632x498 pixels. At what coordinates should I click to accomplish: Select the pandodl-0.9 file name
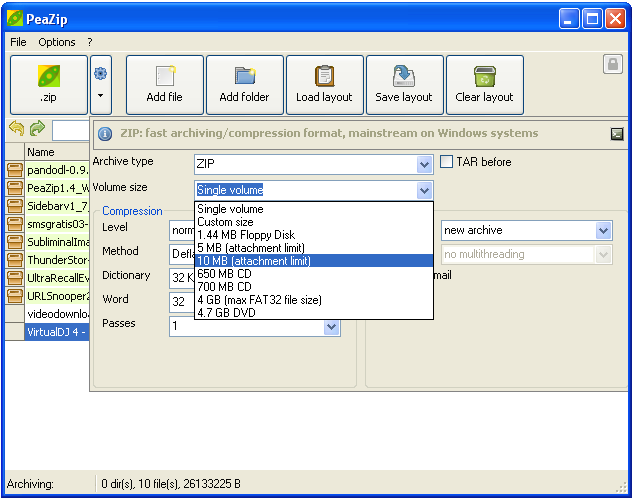[58, 170]
